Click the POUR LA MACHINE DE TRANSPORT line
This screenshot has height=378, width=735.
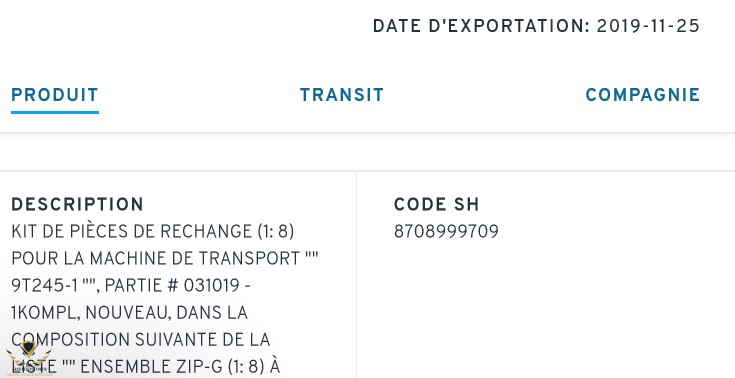tap(165, 258)
